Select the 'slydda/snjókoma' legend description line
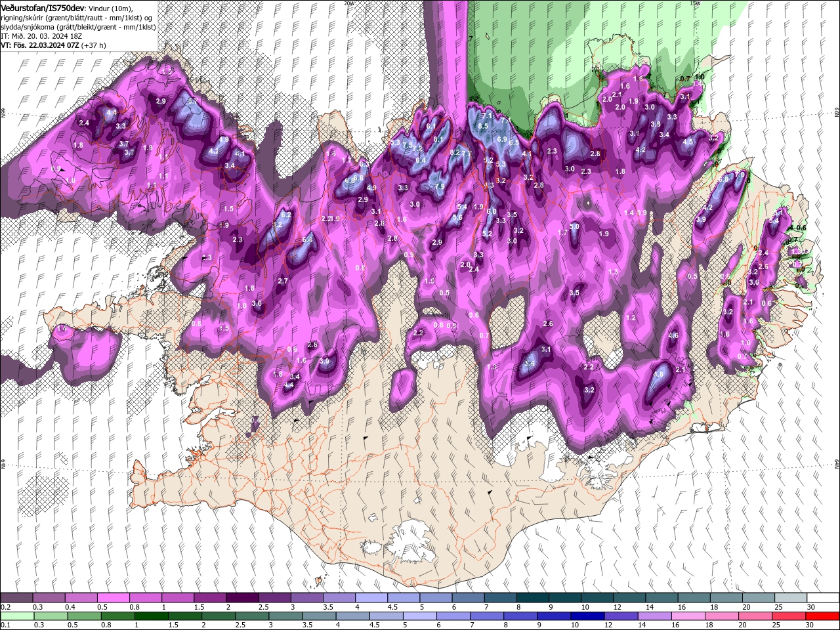Image resolution: width=840 pixels, height=630 pixels. [78, 27]
